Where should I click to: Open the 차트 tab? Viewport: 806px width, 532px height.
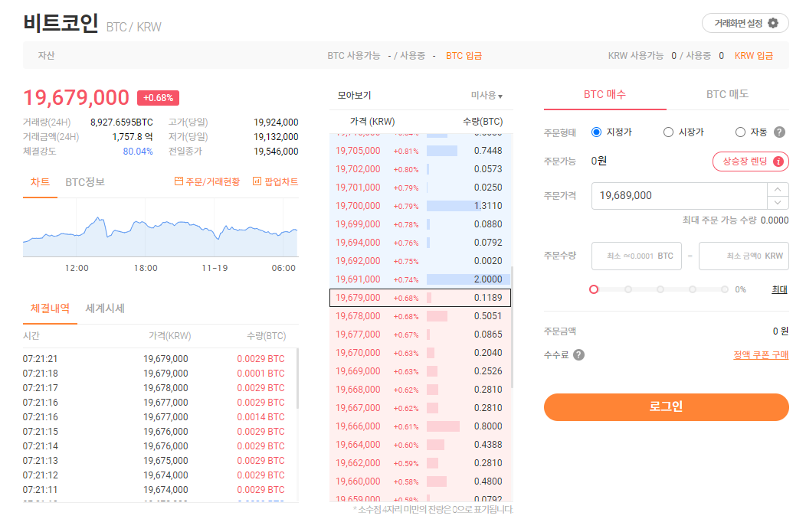(x=40, y=182)
